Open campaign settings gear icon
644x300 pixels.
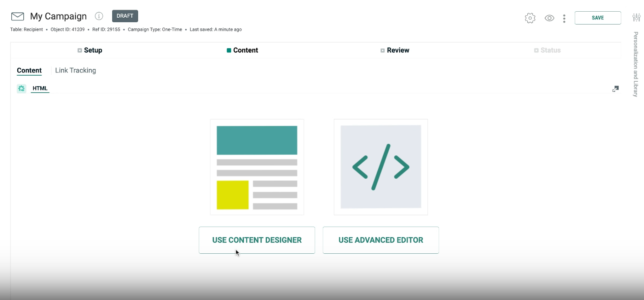tap(530, 18)
